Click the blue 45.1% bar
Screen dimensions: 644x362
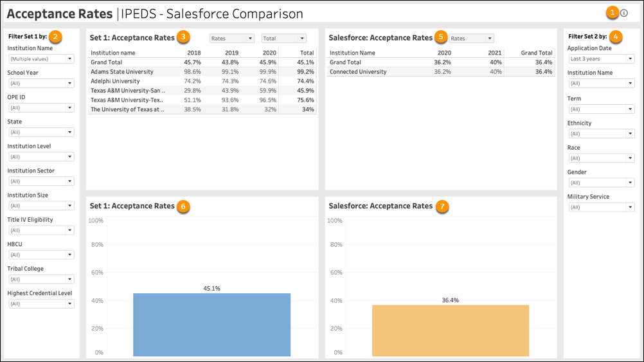click(211, 325)
